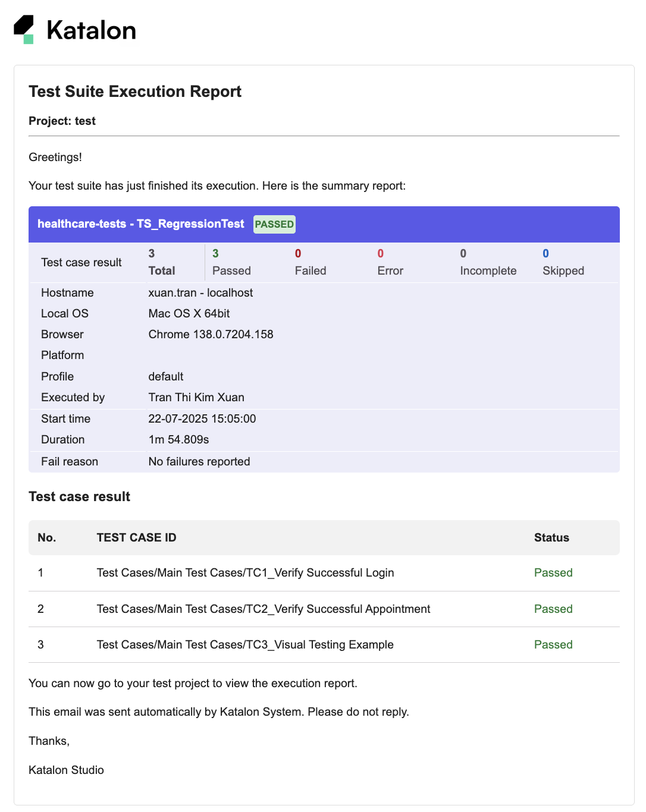The image size is (646, 812).
Task: Click the Katalon logo icon
Action: pyautogui.click(x=24, y=30)
